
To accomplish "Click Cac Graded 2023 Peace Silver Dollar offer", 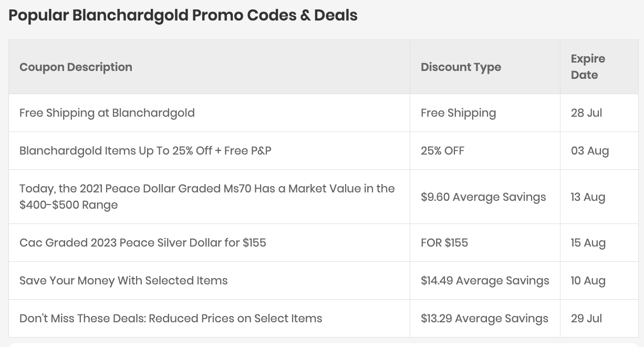I will pos(143,243).
